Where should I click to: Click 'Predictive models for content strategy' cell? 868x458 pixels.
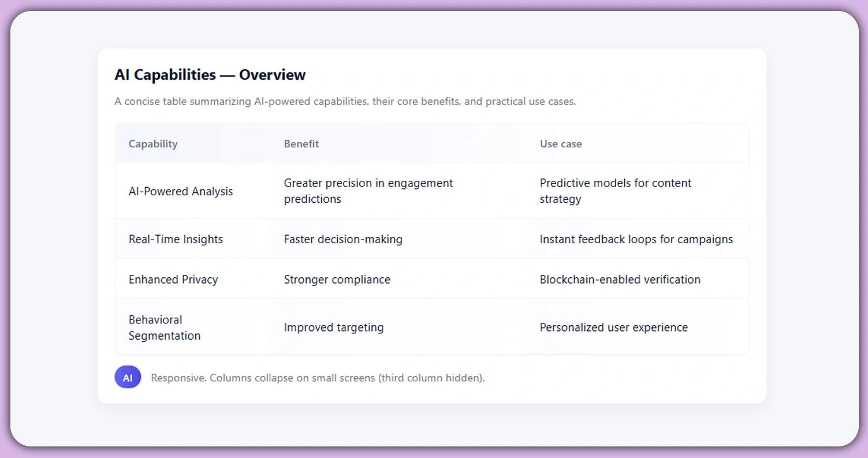click(x=616, y=191)
